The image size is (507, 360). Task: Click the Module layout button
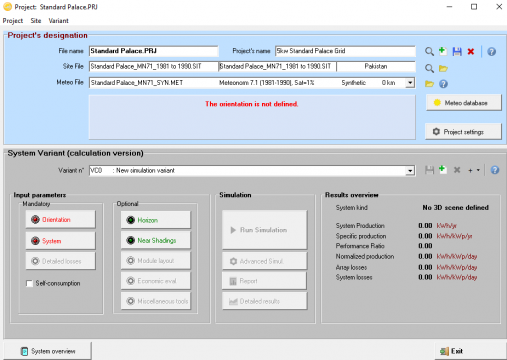tap(156, 260)
